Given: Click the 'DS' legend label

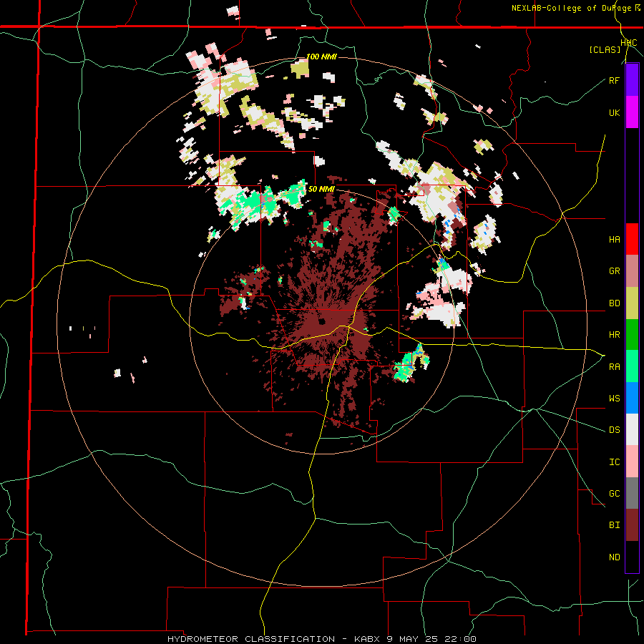Looking at the screenshot, I should pyautogui.click(x=614, y=430).
